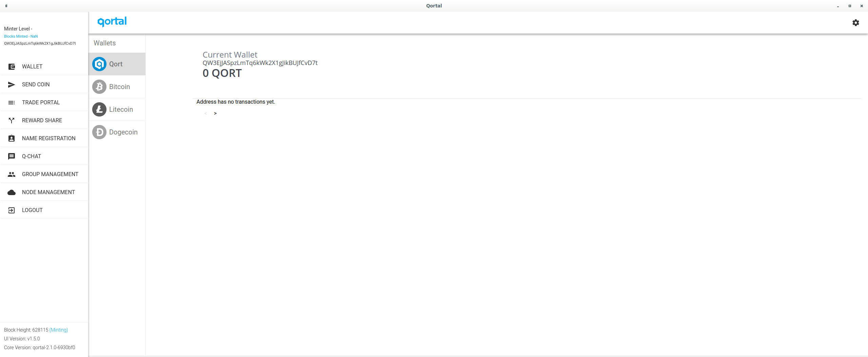The image size is (868, 357).
Task: Open the TRADE PORTAL section
Action: (44, 102)
